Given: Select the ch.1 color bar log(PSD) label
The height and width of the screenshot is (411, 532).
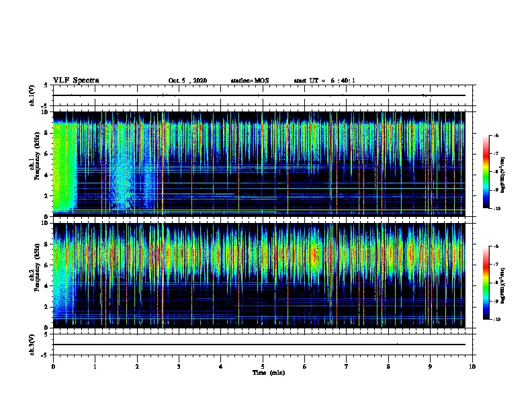Looking at the screenshot, I should tap(502, 175).
